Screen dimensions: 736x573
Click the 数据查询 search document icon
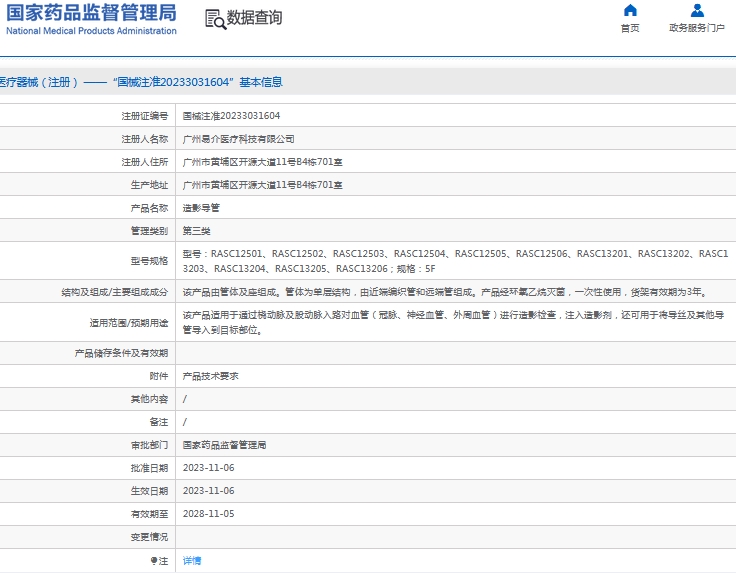[215, 19]
